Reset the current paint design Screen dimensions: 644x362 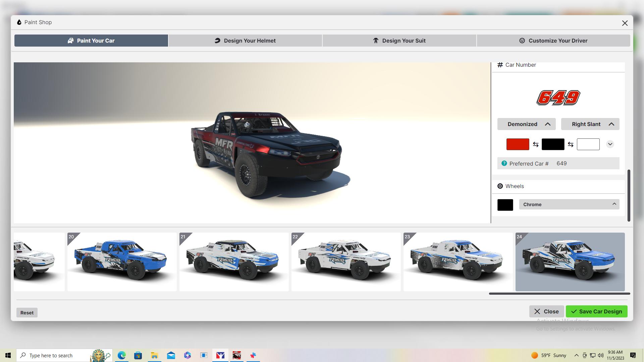coord(27,312)
